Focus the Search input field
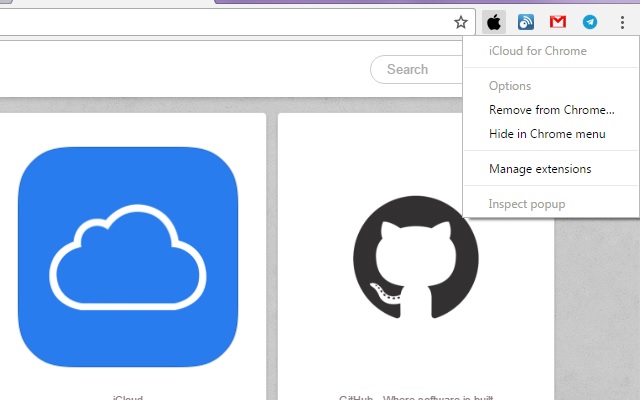Viewport: 640px width, 400px height. (416, 69)
